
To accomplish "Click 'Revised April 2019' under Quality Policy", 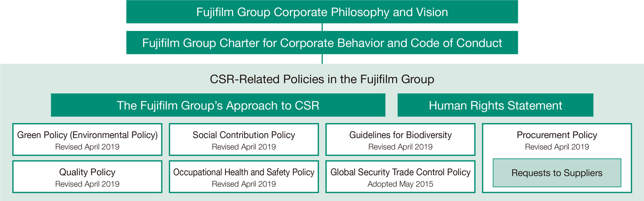I will pos(87,184).
